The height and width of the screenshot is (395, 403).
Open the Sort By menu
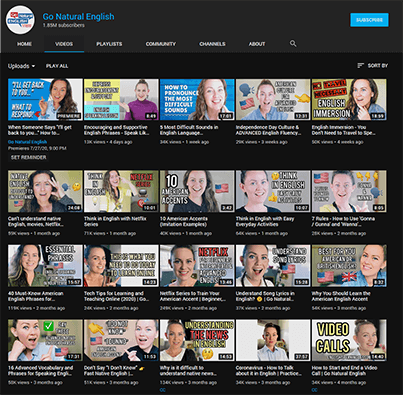pyautogui.click(x=373, y=66)
